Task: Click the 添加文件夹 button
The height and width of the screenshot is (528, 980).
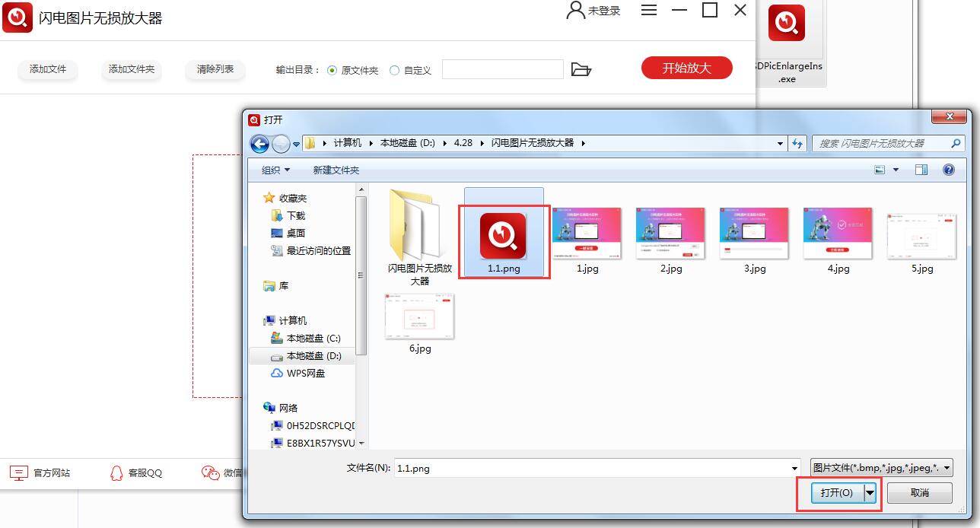Action: point(131,68)
